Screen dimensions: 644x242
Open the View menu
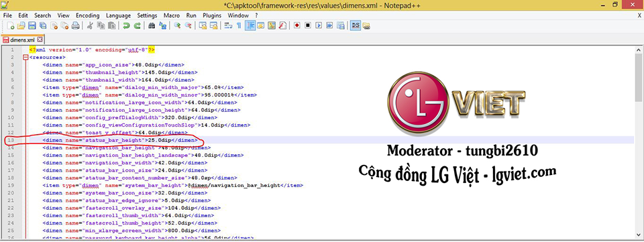[x=63, y=15]
